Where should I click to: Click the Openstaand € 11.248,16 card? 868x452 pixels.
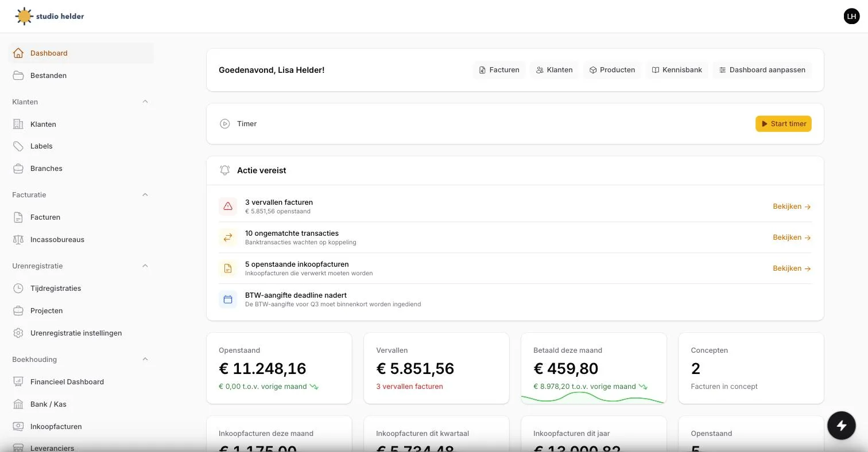[279, 368]
